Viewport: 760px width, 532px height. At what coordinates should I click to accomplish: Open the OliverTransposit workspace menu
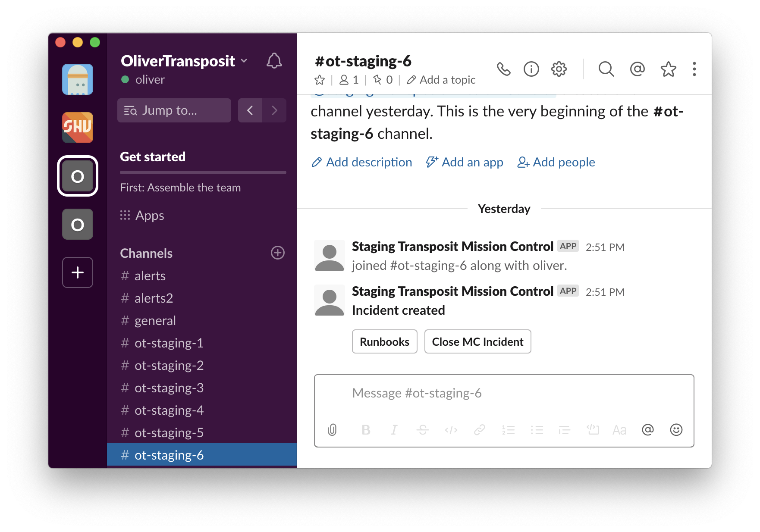(x=184, y=61)
